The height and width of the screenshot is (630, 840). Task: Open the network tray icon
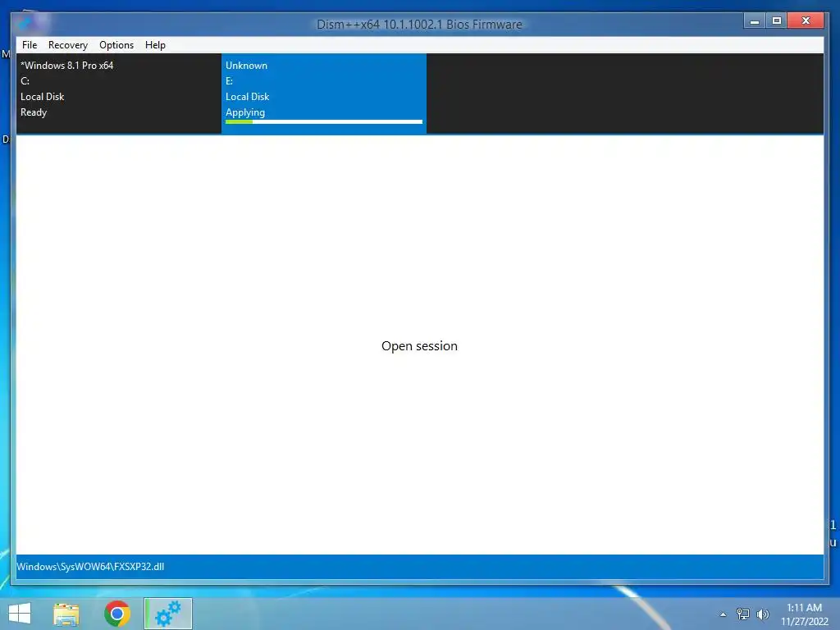pos(743,614)
